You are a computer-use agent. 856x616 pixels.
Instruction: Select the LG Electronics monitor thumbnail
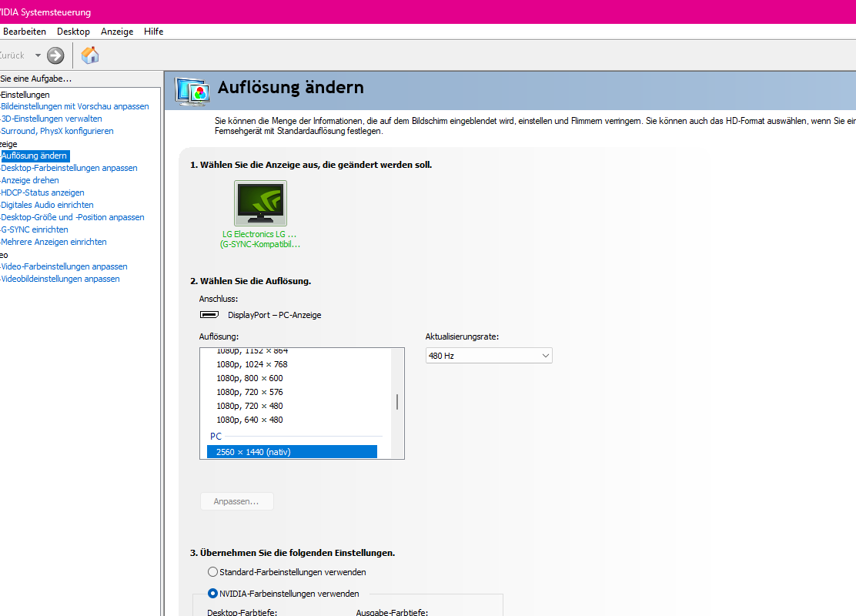pyautogui.click(x=260, y=203)
